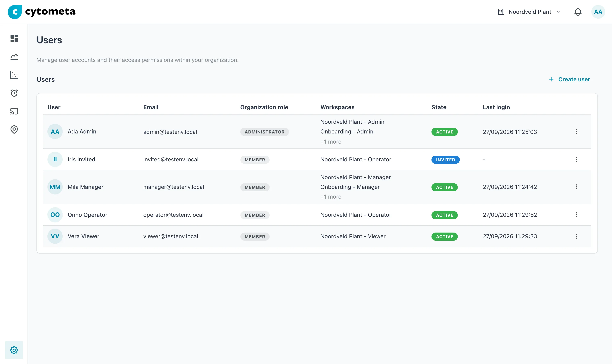This screenshot has height=364, width=612.
Task: Click the OO avatar of Onno Operator
Action: [55, 215]
